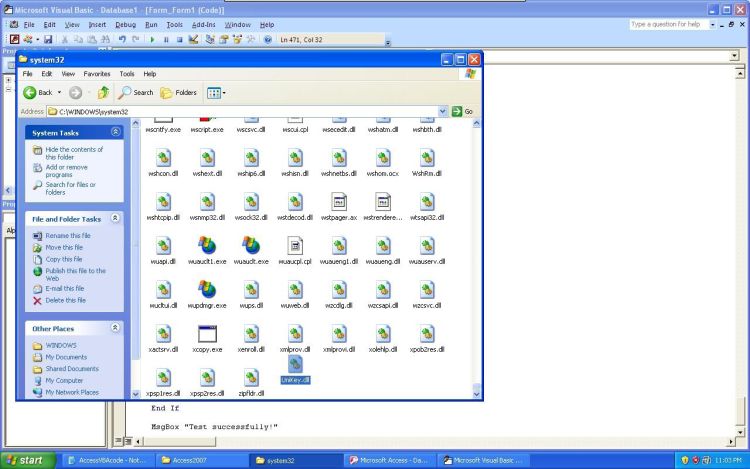
Task: Click Move this file link
Action: point(64,247)
